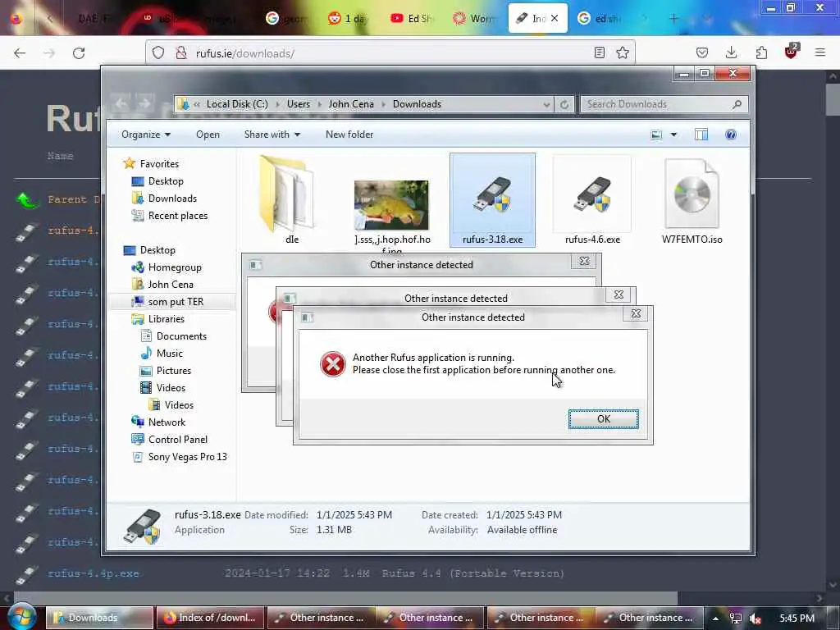Open the muted volume tray icon
This screenshot has height=630, width=840.
[756, 619]
